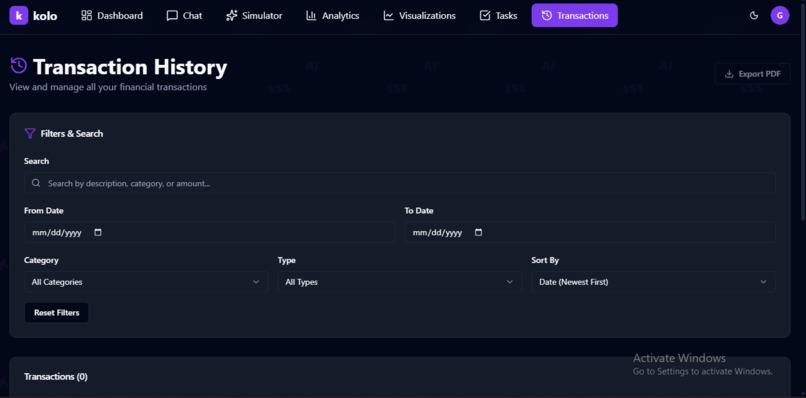Switch to the Simulator tab

pos(254,15)
